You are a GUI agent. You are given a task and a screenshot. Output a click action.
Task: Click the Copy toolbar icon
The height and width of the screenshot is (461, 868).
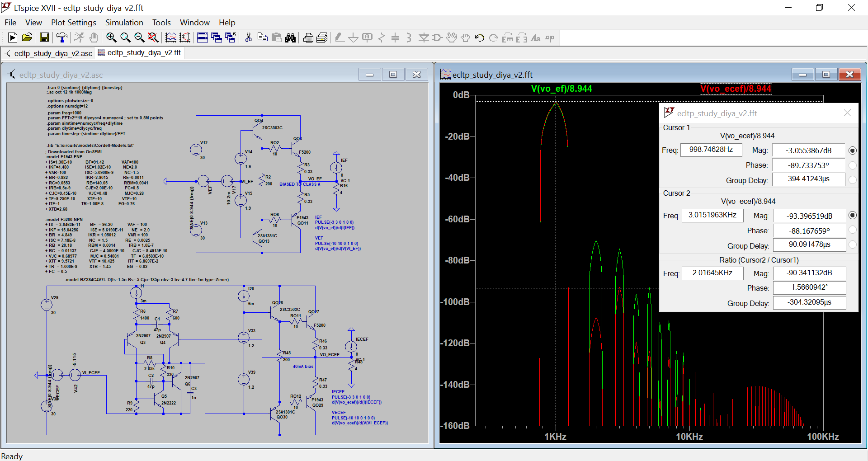262,38
